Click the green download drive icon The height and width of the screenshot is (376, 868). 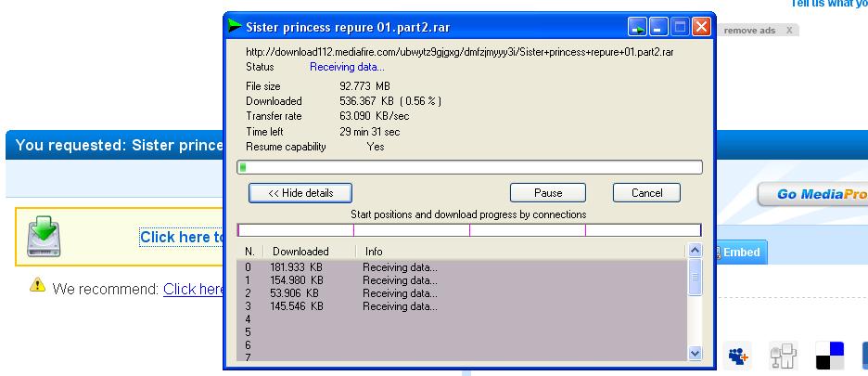[44, 236]
